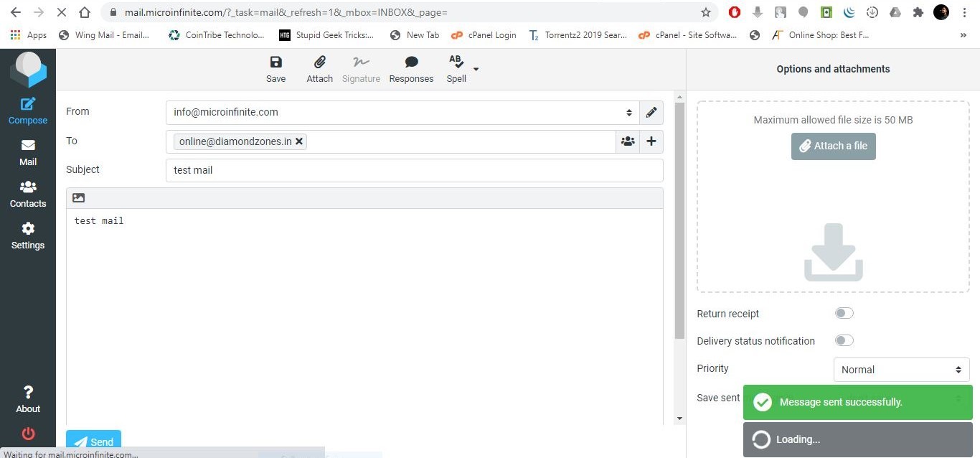The image size is (980, 458).
Task: Open Settings gear in sidebar
Action: 28,236
